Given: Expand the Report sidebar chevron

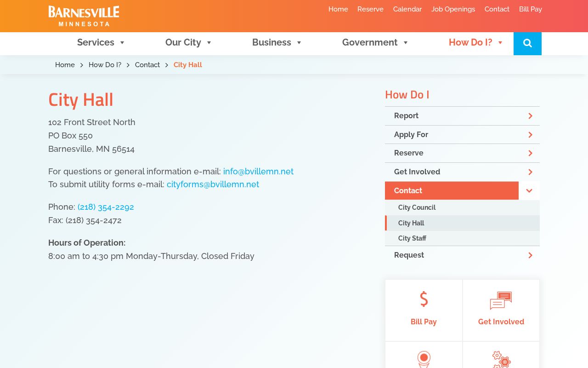Looking at the screenshot, I should point(530,116).
